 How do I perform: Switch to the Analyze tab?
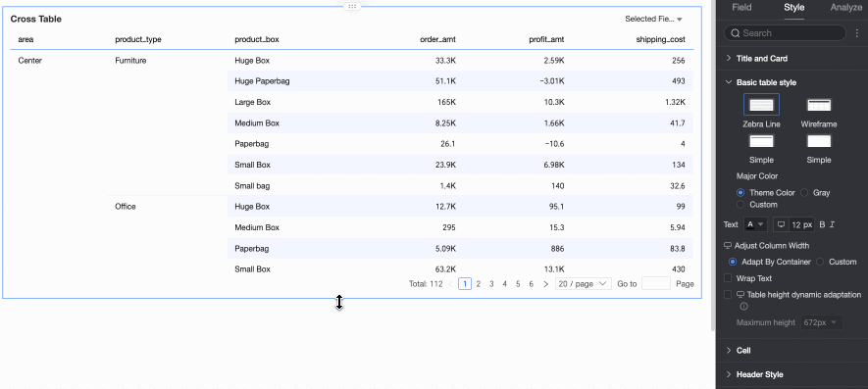(845, 7)
